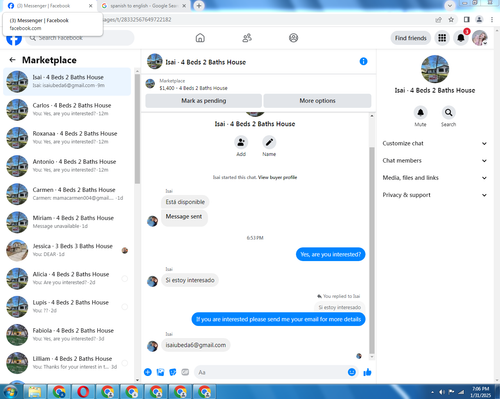
Task: Open Carmen 4 Beds 2 Baths conversation
Action: [x=67, y=194]
